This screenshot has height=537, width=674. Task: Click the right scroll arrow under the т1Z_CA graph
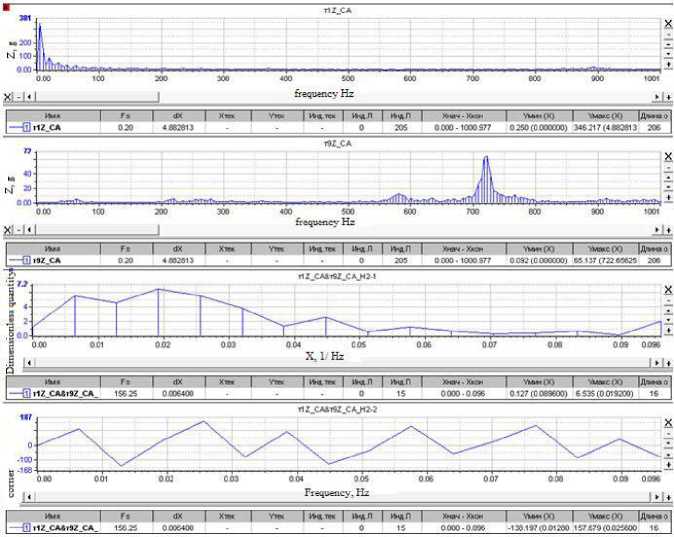[657, 98]
